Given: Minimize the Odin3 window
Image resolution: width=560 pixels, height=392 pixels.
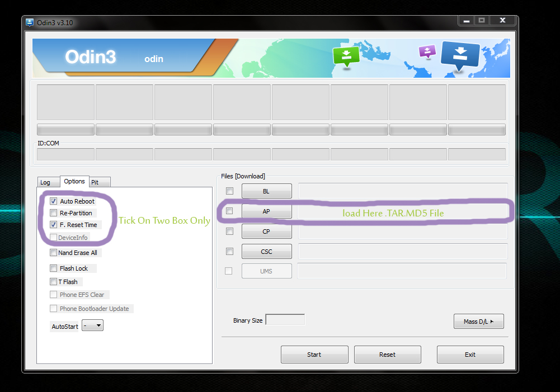Looking at the screenshot, I should 467,21.
